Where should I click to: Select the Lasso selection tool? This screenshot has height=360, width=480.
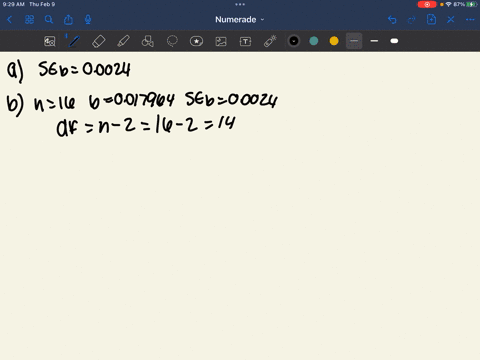[172, 41]
